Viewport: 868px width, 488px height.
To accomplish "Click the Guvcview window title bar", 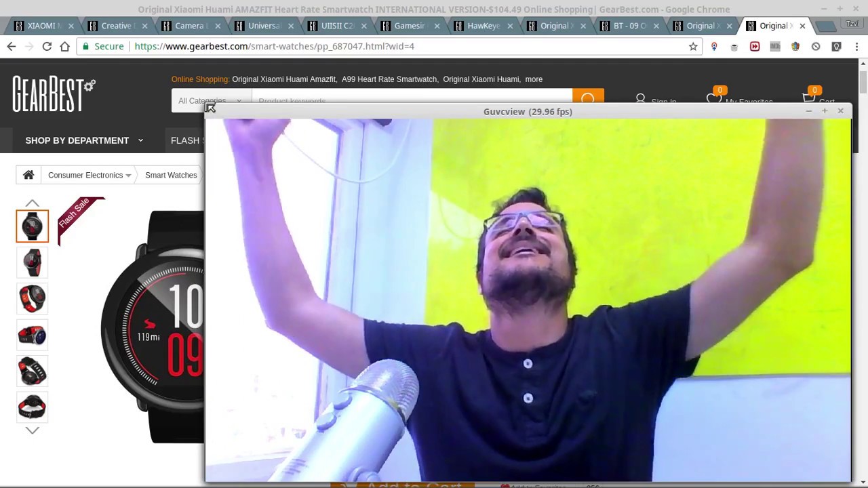I will coord(528,111).
